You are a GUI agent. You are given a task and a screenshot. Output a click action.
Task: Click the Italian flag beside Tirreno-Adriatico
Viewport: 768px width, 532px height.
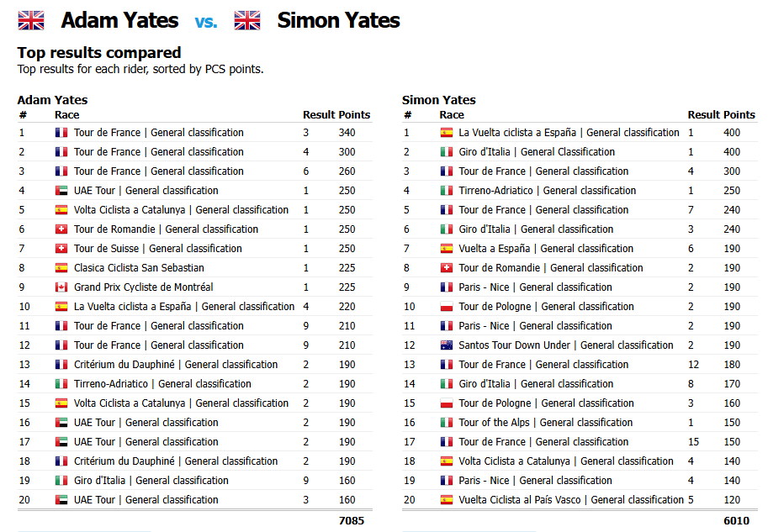tap(59, 383)
